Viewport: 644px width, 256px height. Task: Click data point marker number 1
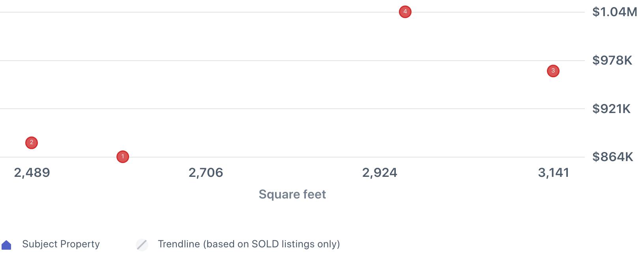tap(123, 157)
